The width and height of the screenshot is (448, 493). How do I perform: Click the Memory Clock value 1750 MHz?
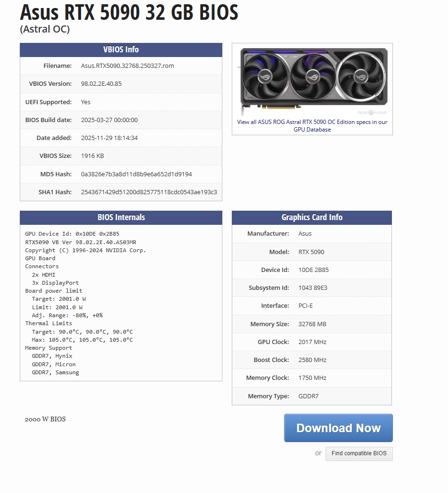[312, 378]
